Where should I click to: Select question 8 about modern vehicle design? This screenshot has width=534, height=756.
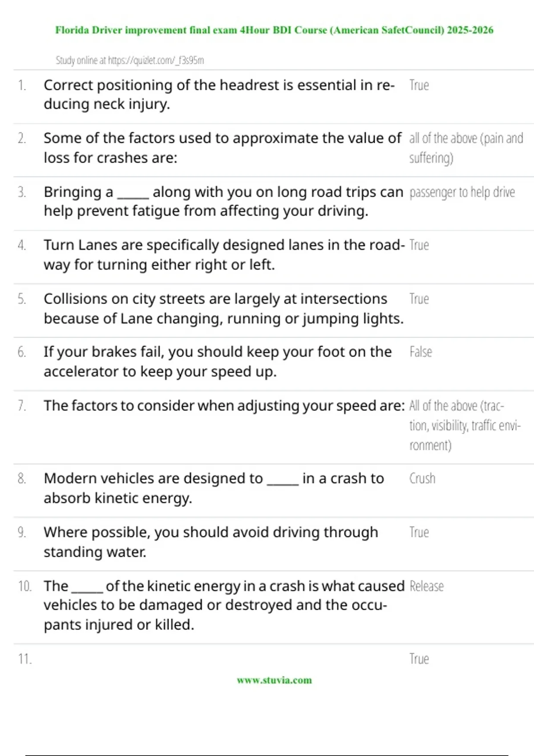click(214, 488)
